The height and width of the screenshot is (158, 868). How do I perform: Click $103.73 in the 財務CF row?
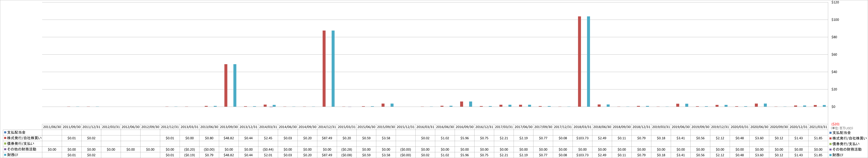pos(582,155)
